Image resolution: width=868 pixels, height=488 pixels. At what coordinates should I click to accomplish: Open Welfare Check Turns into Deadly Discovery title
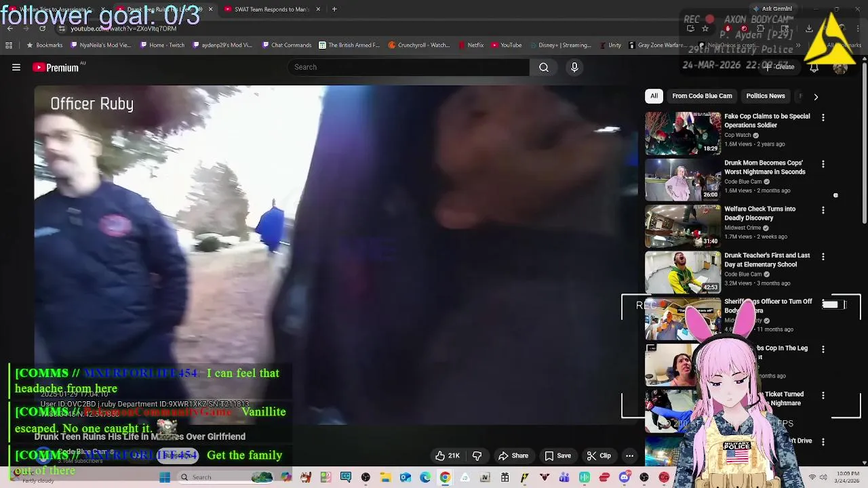click(760, 213)
